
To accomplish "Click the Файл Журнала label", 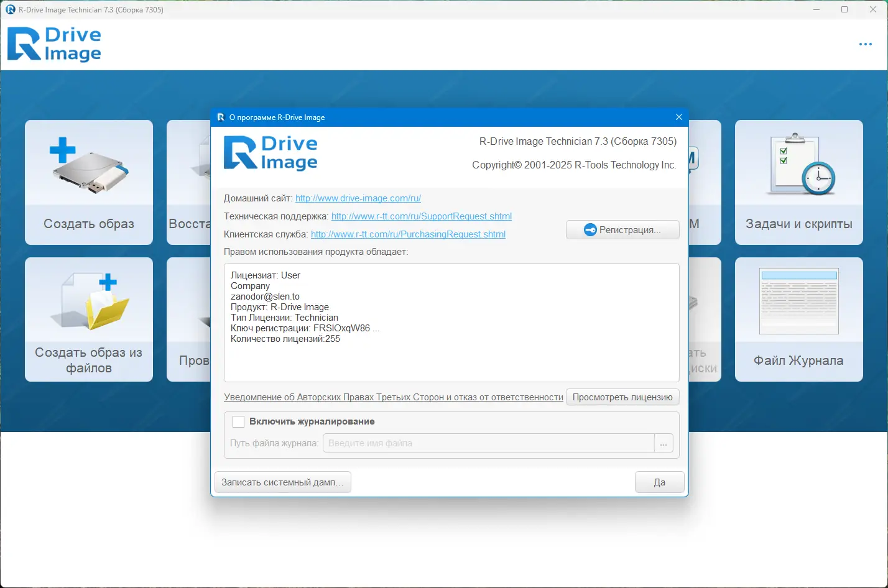I will pyautogui.click(x=799, y=361).
